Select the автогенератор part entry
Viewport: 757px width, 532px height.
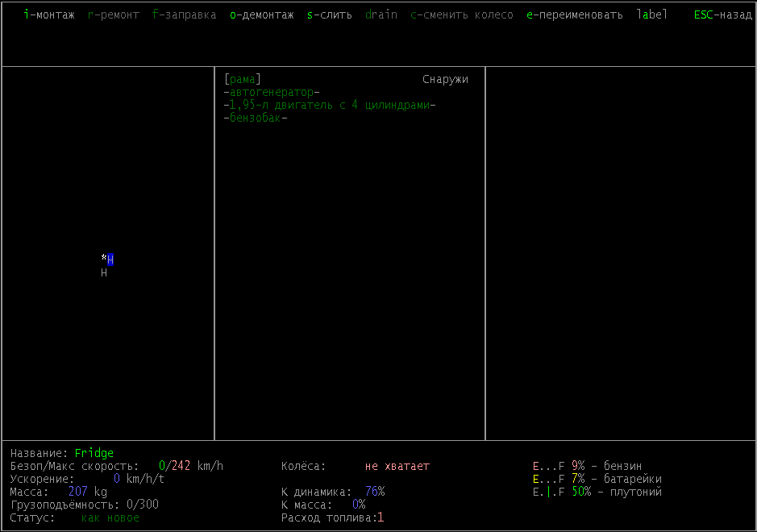pos(272,92)
